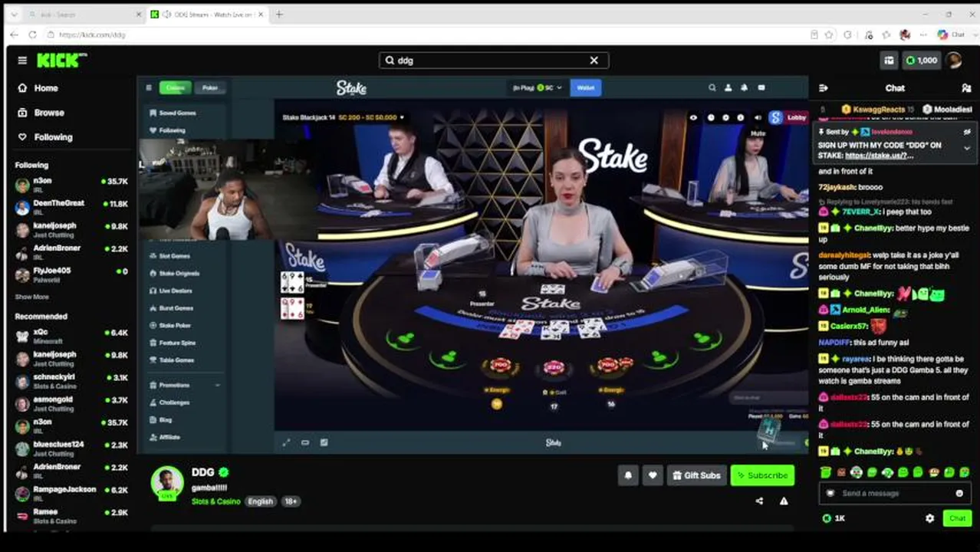
Task: Open the In Play SC currency dropdown
Action: coord(538,87)
